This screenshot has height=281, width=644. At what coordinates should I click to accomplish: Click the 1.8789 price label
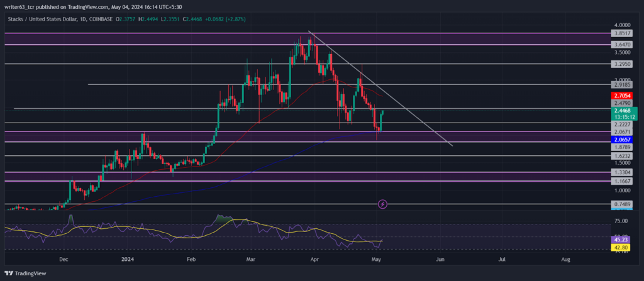pyautogui.click(x=621, y=147)
